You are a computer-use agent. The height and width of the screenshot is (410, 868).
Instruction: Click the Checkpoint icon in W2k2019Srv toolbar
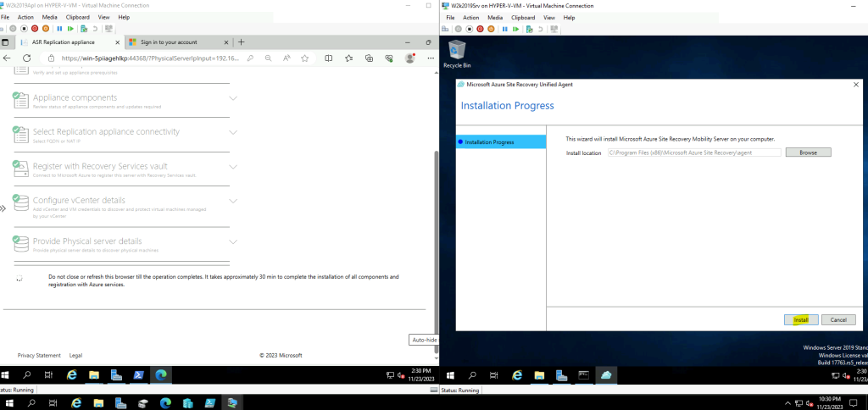(529, 29)
